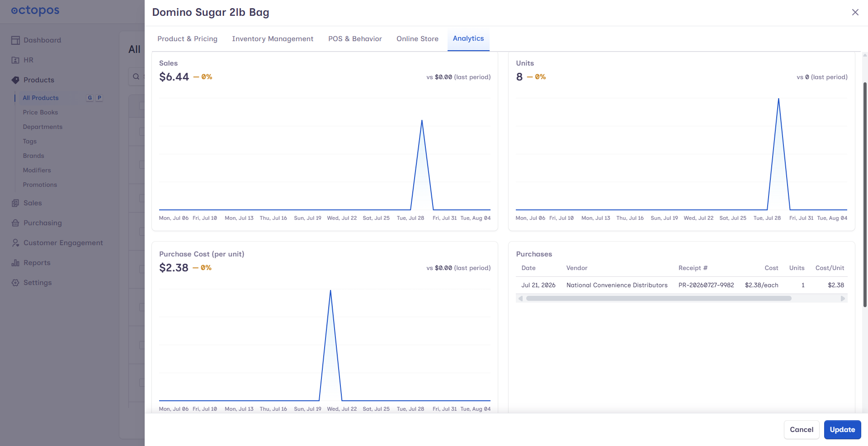Open the Inventory Management tab
Image resolution: width=868 pixels, height=446 pixels.
point(273,39)
